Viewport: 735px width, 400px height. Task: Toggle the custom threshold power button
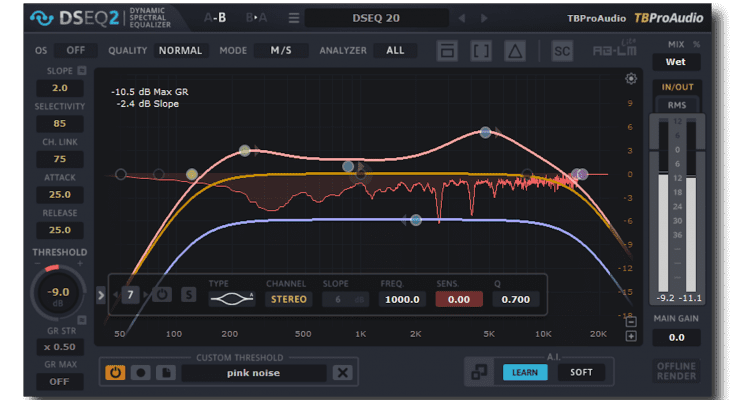[116, 373]
